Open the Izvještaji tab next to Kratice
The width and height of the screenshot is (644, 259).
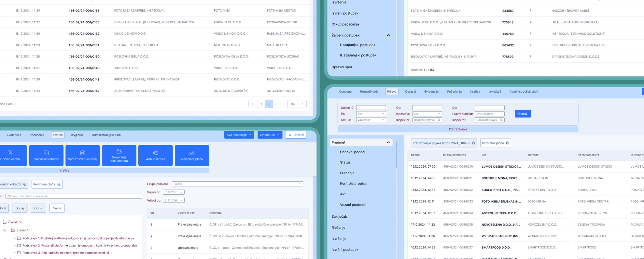coord(77,135)
